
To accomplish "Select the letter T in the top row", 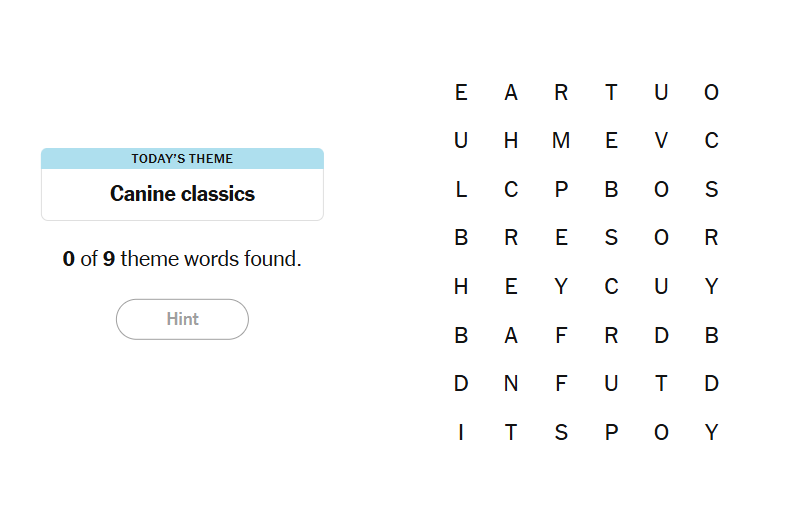I will click(611, 93).
